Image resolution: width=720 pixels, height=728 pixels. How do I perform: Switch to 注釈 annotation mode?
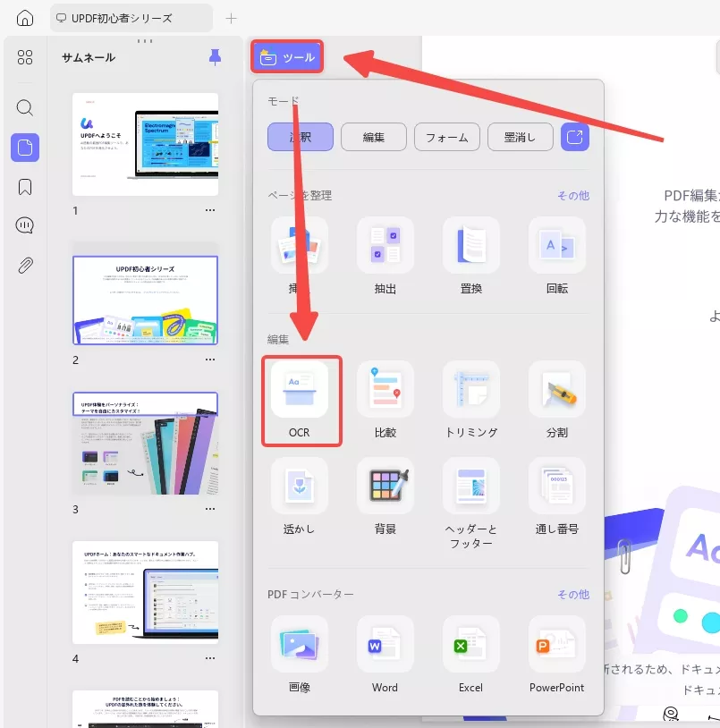coord(301,137)
